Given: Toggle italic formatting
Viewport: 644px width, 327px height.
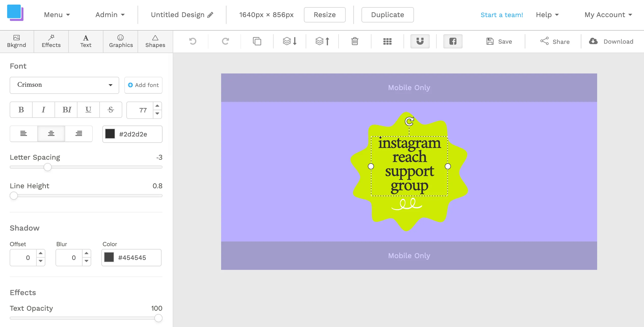Looking at the screenshot, I should [x=44, y=110].
